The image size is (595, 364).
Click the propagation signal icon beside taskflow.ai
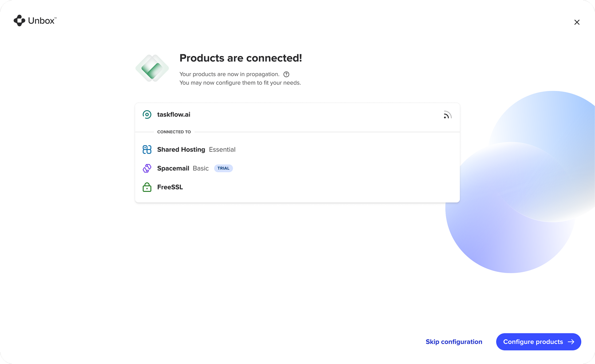click(x=448, y=115)
